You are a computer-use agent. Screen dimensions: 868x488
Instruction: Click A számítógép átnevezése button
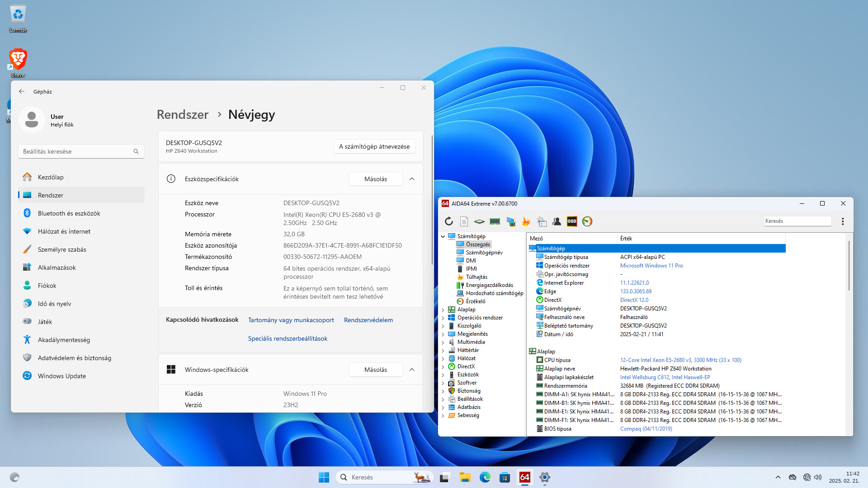374,146
